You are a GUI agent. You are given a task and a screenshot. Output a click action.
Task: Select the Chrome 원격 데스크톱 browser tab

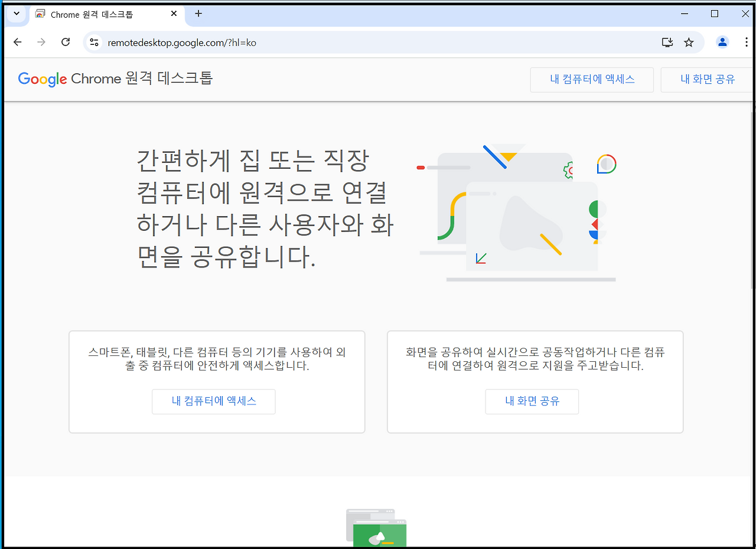[107, 14]
